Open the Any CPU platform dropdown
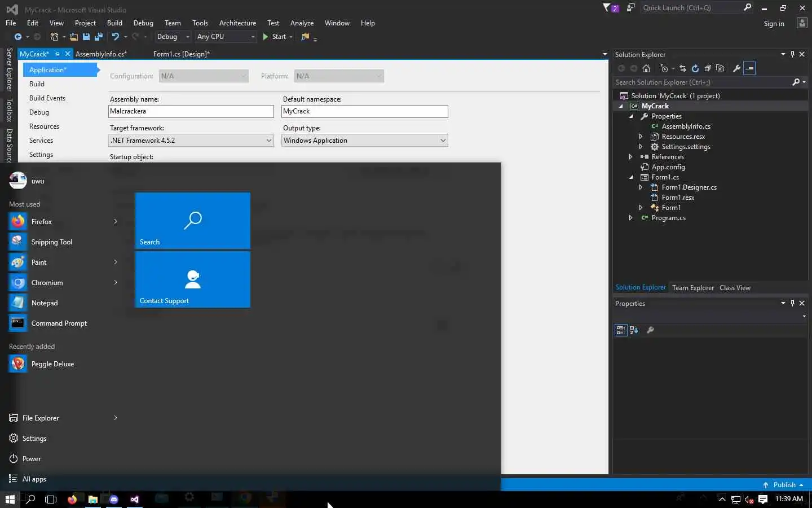The height and width of the screenshot is (508, 812). [x=226, y=37]
